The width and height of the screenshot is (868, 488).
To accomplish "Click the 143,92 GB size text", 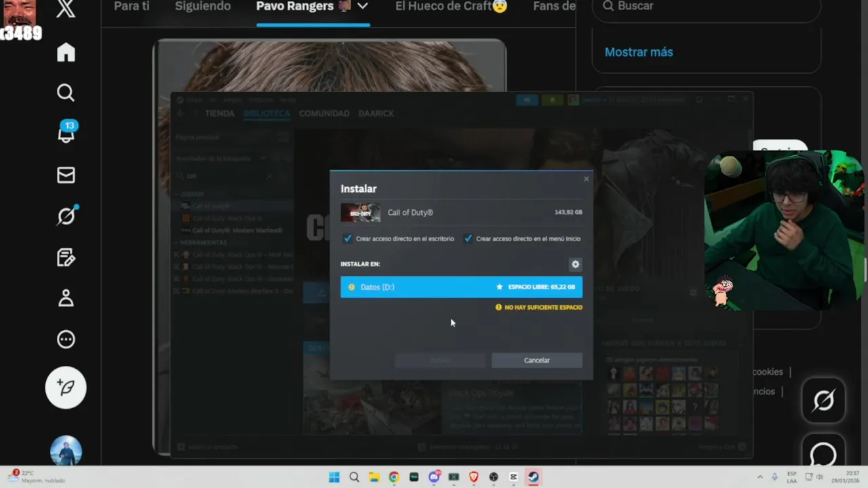I will click(x=568, y=212).
